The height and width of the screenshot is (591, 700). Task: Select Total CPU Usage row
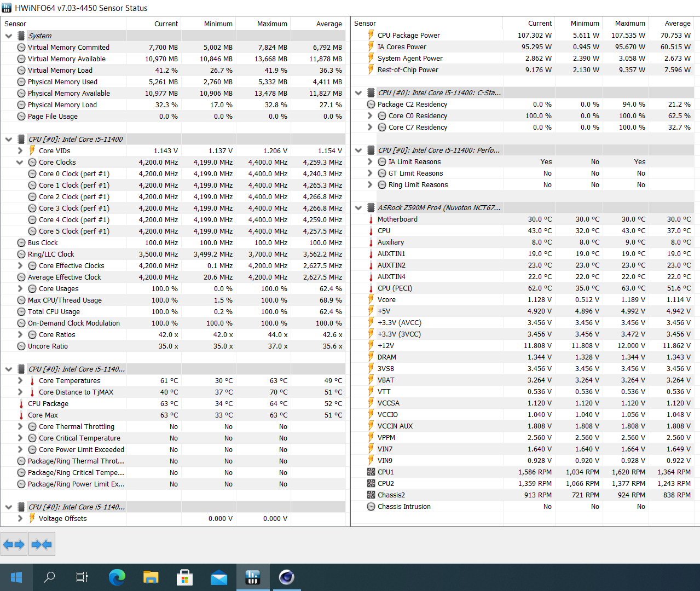click(173, 311)
